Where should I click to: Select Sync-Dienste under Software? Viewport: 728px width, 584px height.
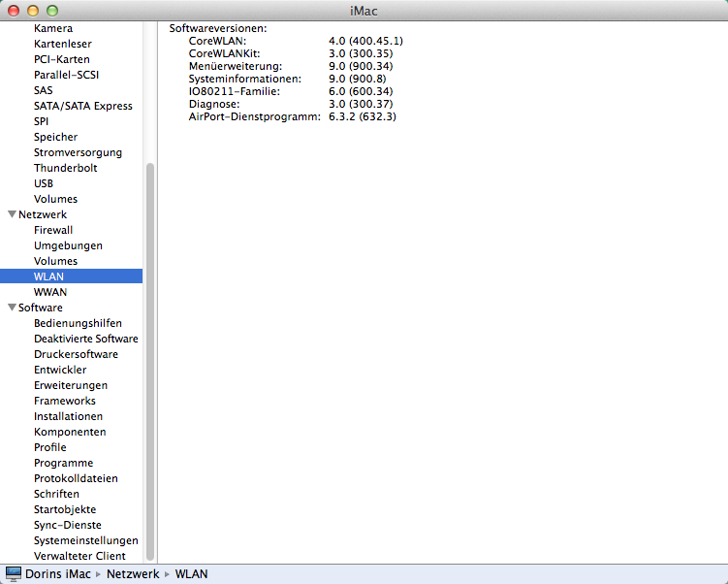pyautogui.click(x=68, y=525)
